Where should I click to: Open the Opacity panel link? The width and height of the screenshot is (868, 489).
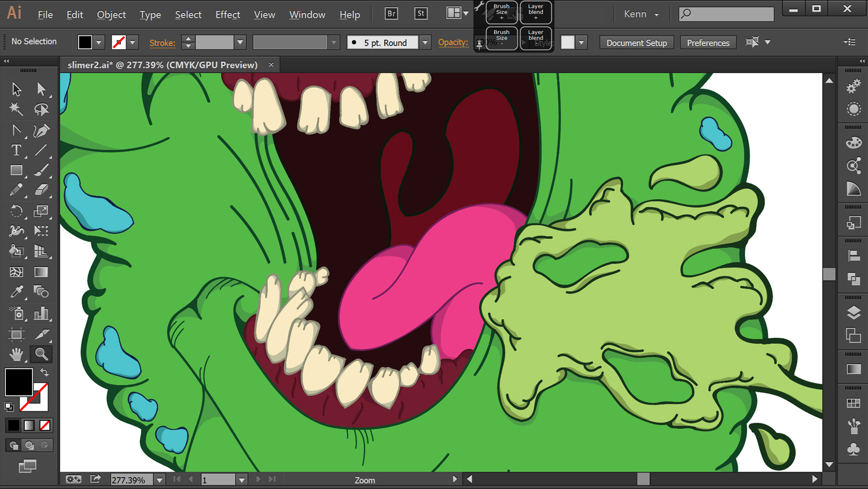(x=453, y=42)
